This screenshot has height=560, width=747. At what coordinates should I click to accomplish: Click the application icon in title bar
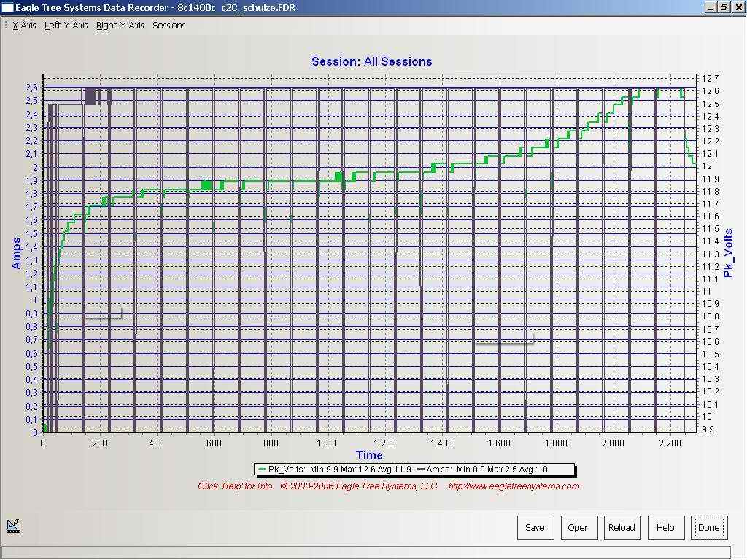pos(7,7)
